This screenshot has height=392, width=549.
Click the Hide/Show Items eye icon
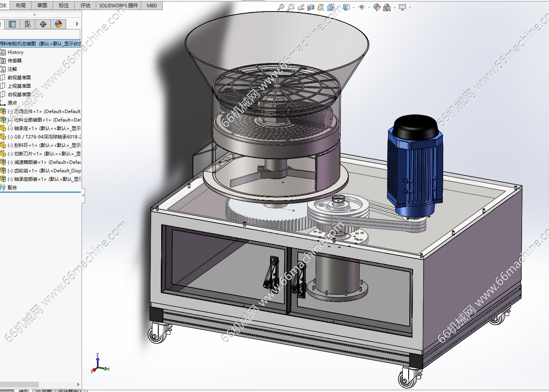362,7
